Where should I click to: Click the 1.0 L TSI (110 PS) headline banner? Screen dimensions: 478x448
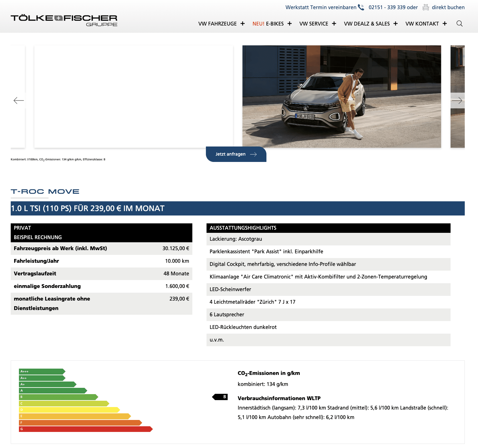click(238, 208)
